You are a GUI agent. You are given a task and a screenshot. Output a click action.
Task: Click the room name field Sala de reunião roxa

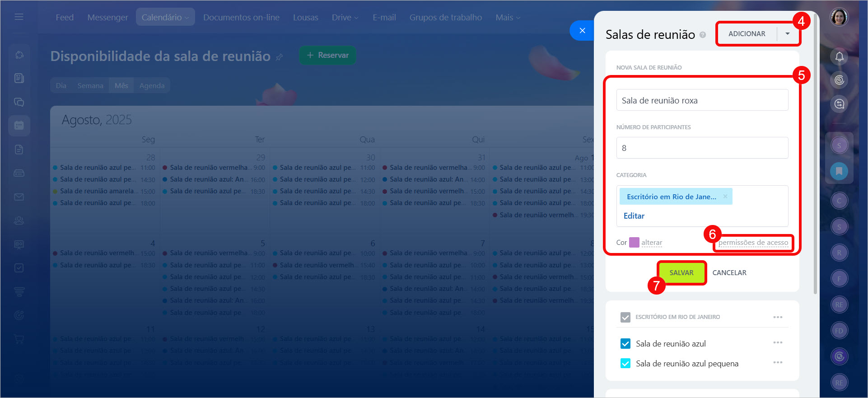[702, 100]
